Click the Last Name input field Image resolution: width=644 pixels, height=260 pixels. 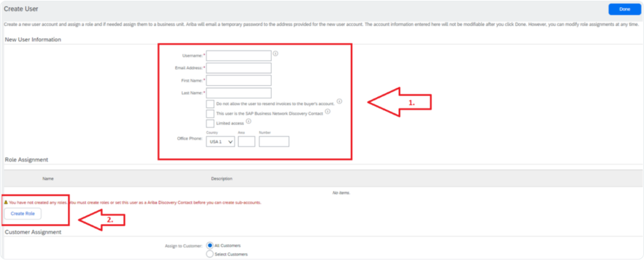point(238,93)
